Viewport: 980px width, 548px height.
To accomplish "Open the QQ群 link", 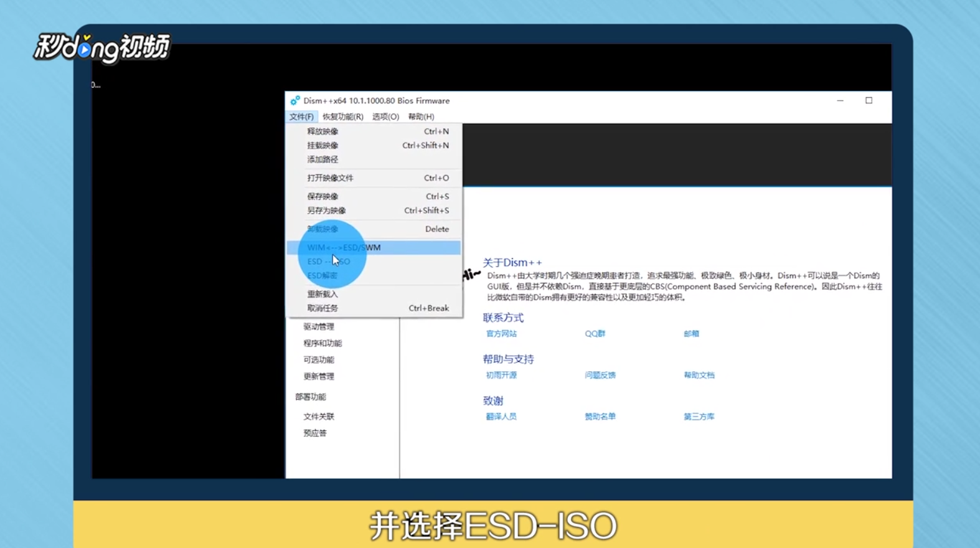I will click(x=595, y=334).
